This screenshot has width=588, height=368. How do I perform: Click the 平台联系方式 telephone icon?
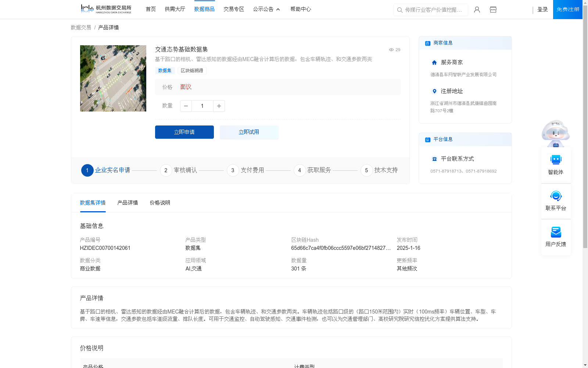[434, 159]
